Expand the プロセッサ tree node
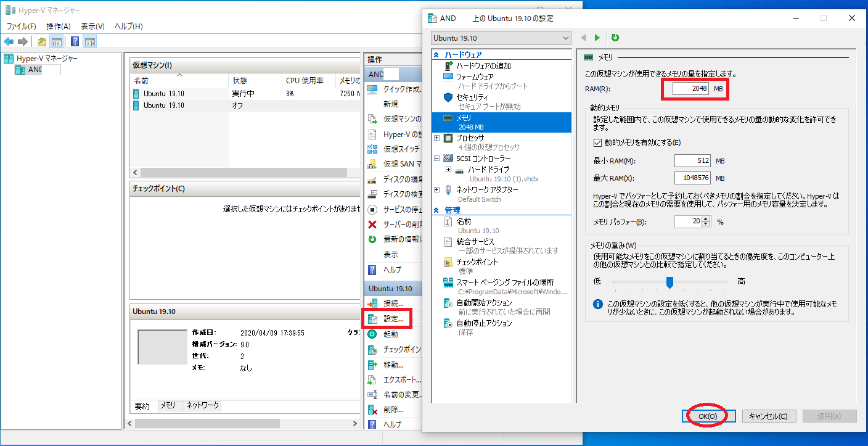This screenshot has width=868, height=446. [437, 138]
